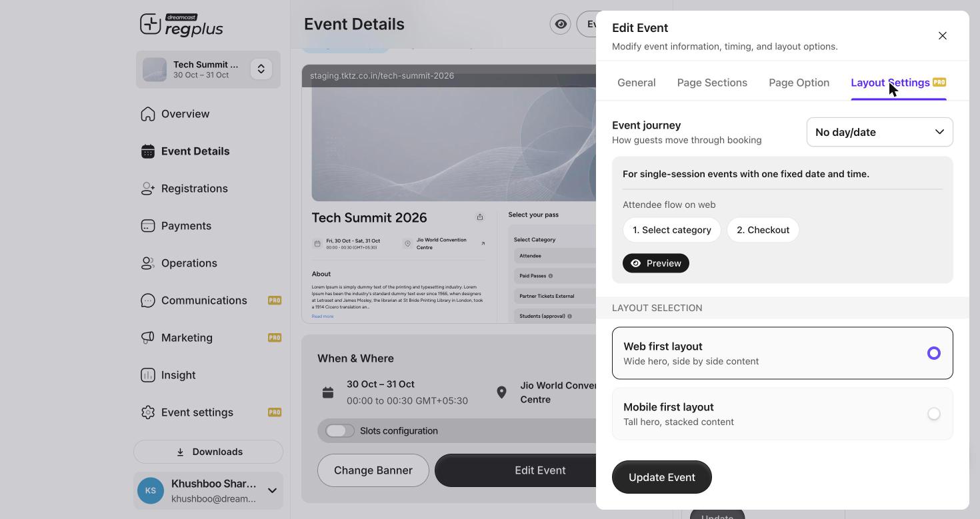The image size is (980, 519).
Task: Open the Event journey 'No day/date' dropdown
Action: (x=880, y=132)
